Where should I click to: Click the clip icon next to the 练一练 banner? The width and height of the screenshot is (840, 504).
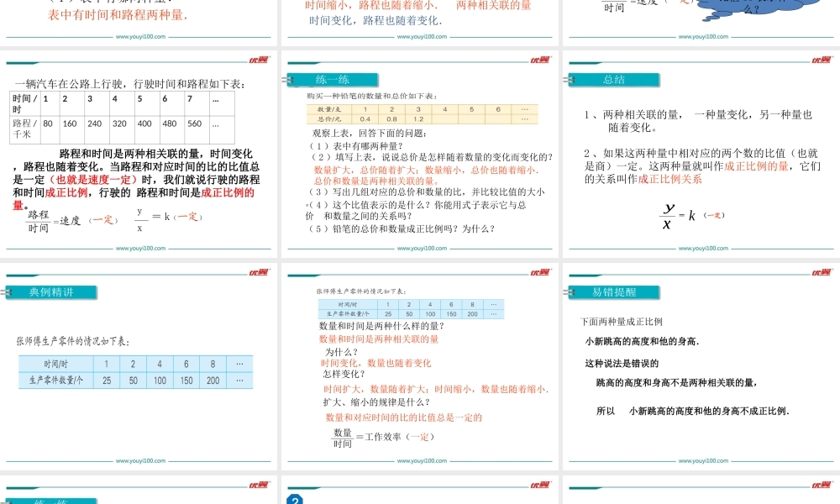[x=286, y=80]
